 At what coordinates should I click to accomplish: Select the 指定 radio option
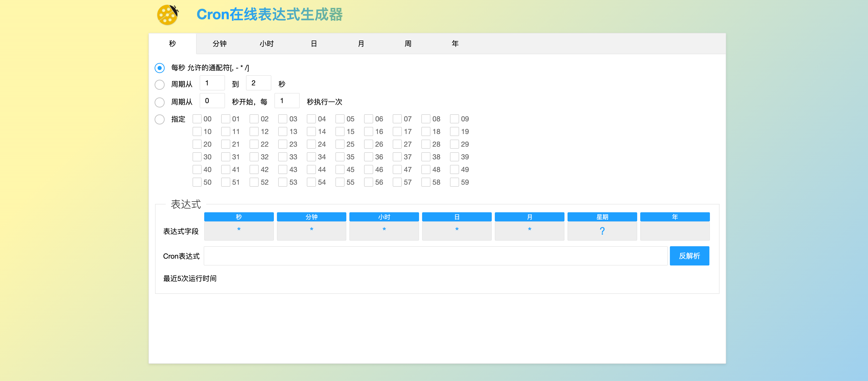160,119
